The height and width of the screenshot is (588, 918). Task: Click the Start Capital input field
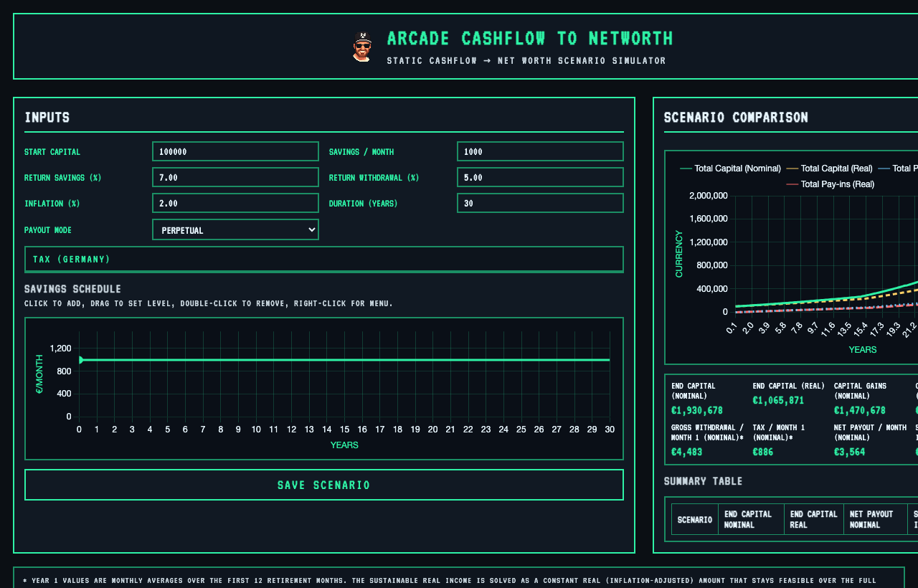(235, 151)
